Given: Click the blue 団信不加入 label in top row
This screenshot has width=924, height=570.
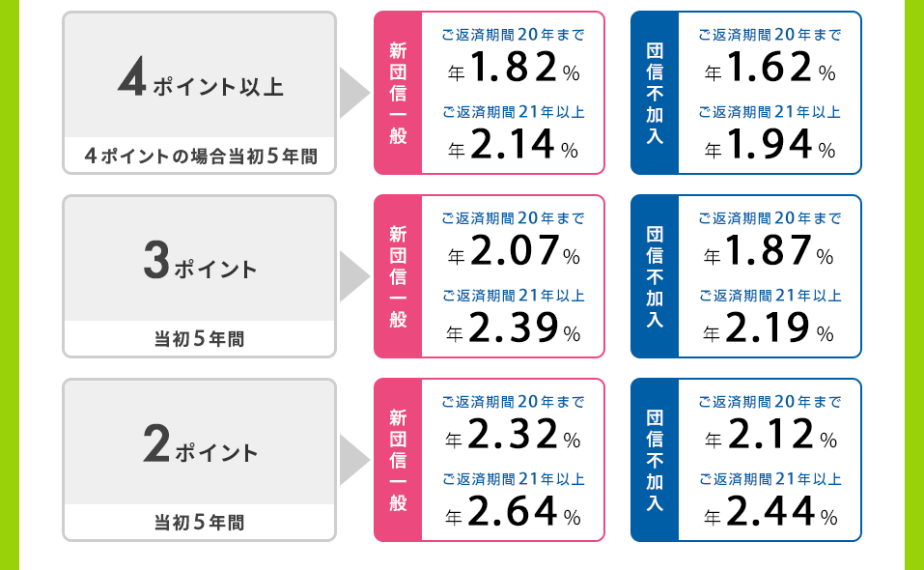Looking at the screenshot, I should [x=655, y=93].
